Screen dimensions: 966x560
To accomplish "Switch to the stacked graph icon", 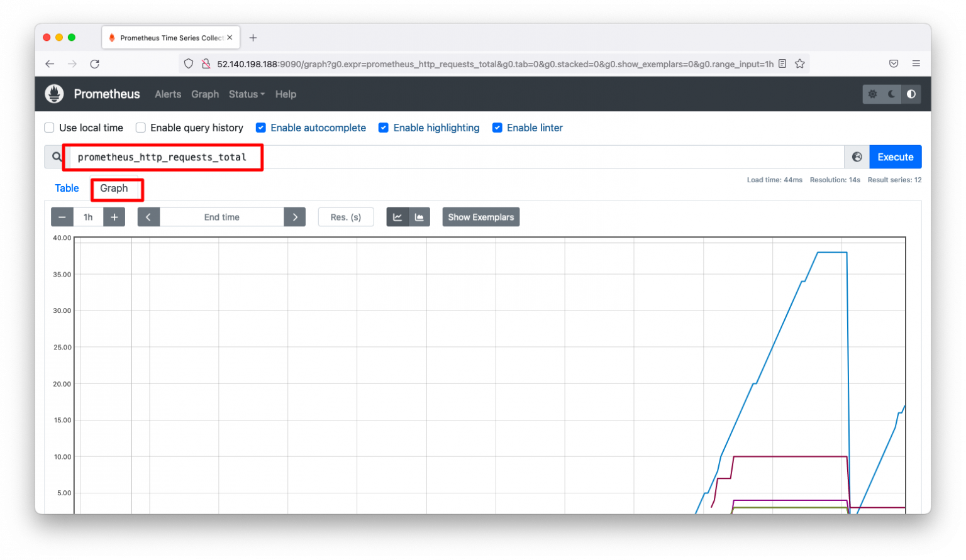I will [419, 217].
